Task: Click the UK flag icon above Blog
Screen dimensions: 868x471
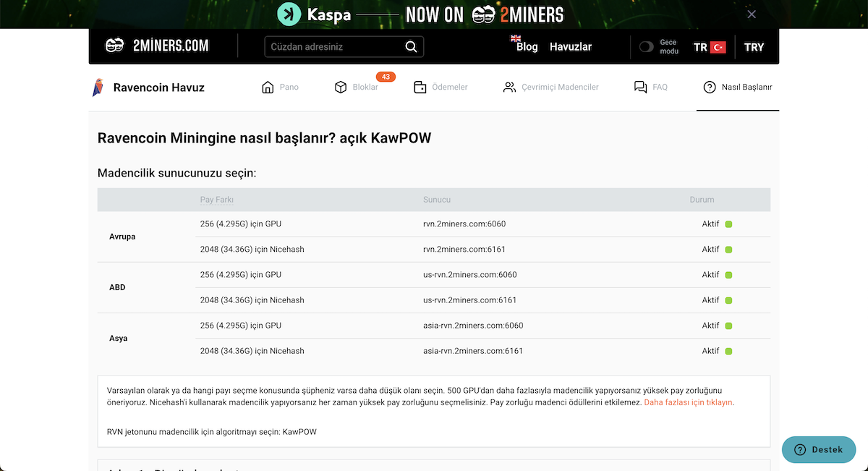Action: [x=516, y=39]
